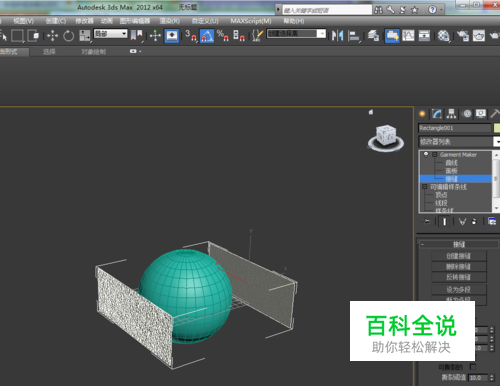The width and height of the screenshot is (500, 386).
Task: Open the 自定义(U) menu
Action: [205, 21]
